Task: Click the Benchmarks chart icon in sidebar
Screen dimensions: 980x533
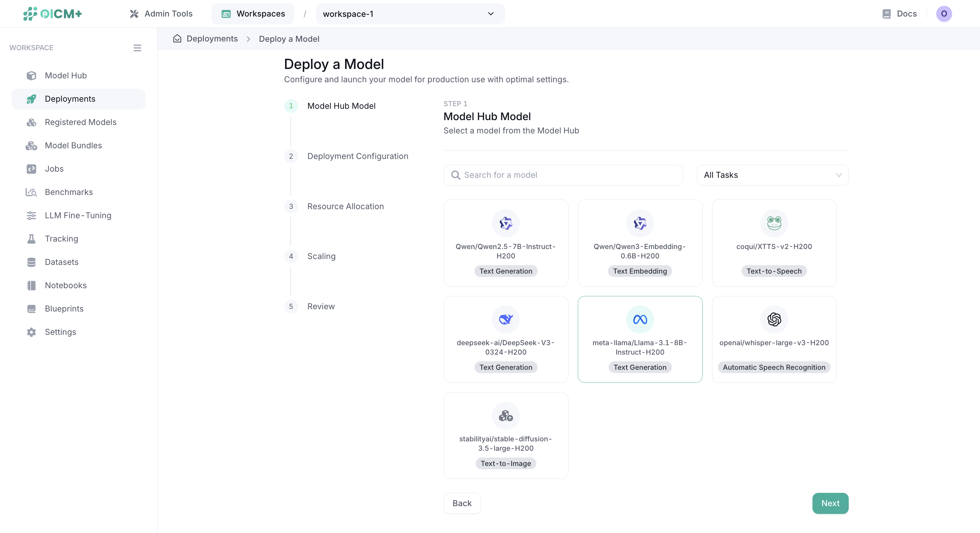Action: pos(31,192)
